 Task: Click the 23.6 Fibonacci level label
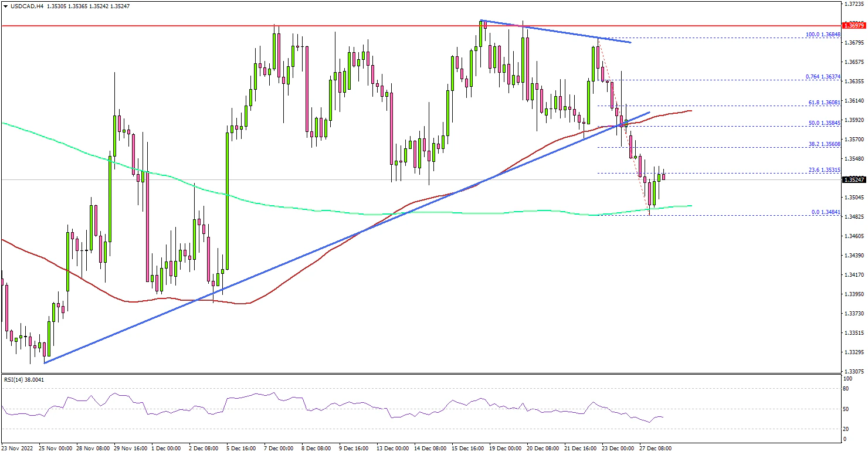click(x=824, y=169)
